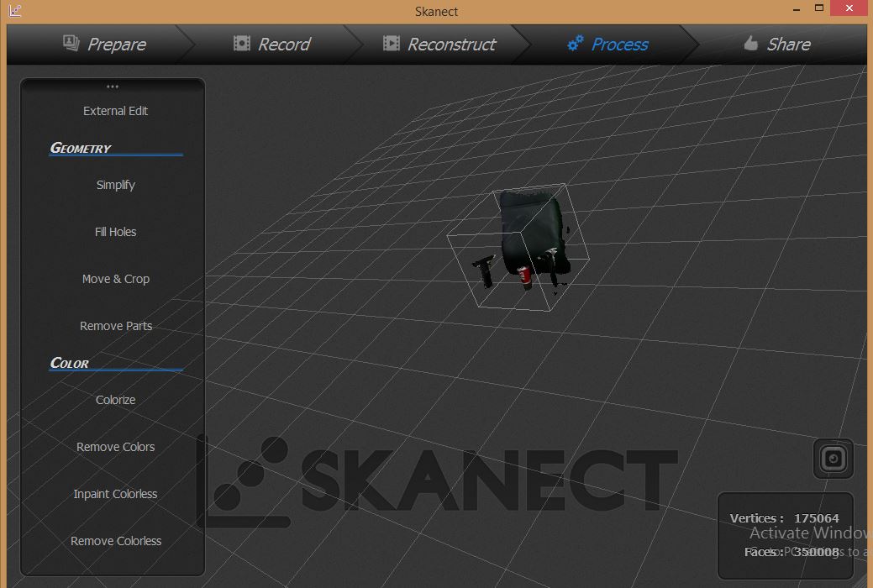Switch to the Record tab
873x588 pixels.
coord(271,44)
